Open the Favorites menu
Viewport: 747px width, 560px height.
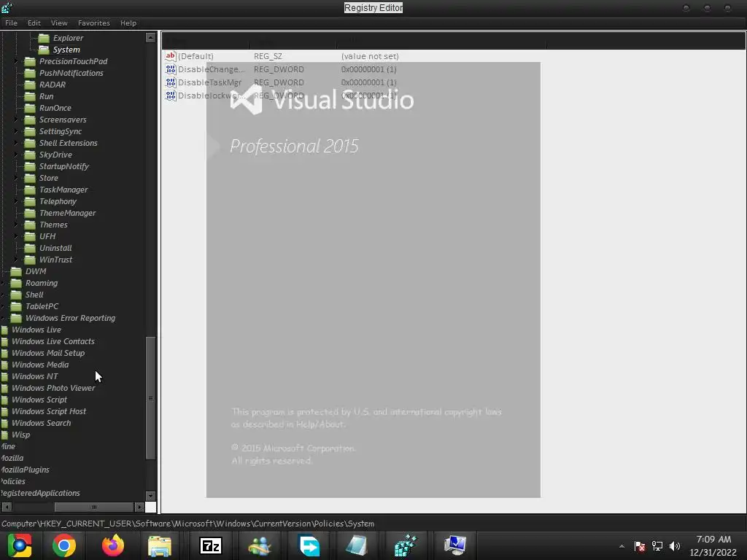point(94,23)
